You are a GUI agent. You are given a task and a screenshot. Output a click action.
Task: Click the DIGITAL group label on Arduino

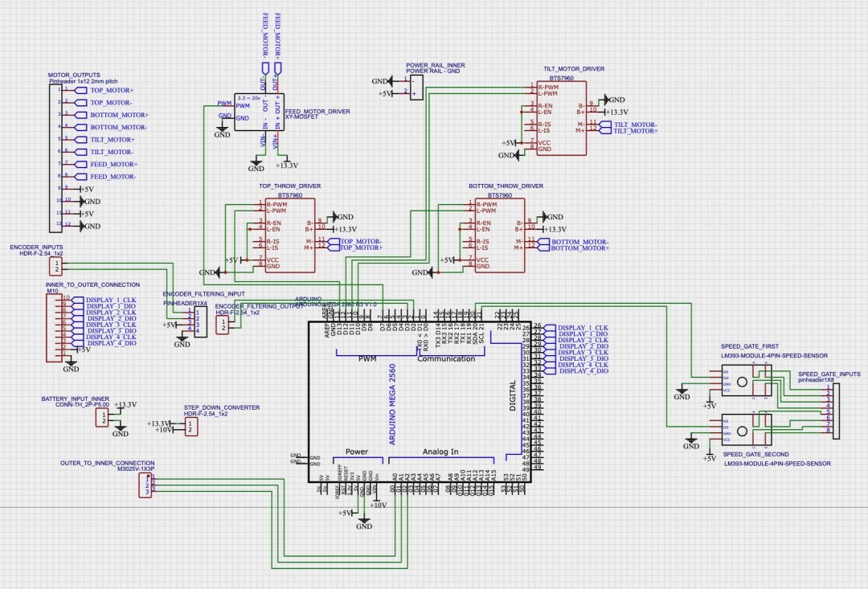[x=513, y=396]
